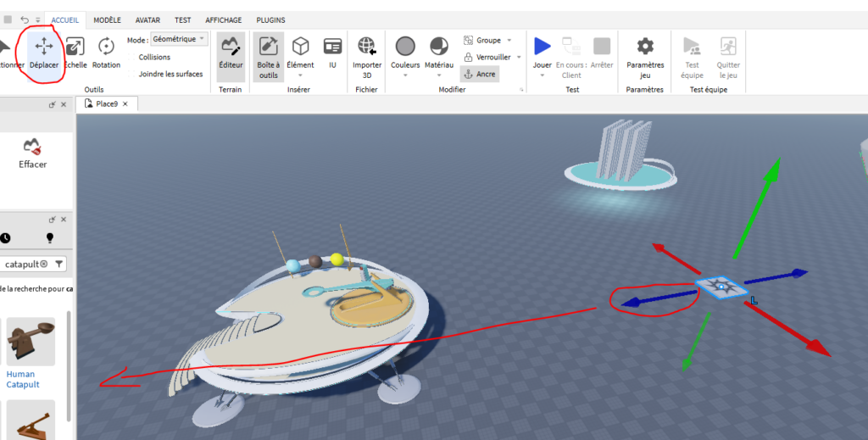Click Quitter le jeu icon
This screenshot has width=868, height=440.
[728, 47]
